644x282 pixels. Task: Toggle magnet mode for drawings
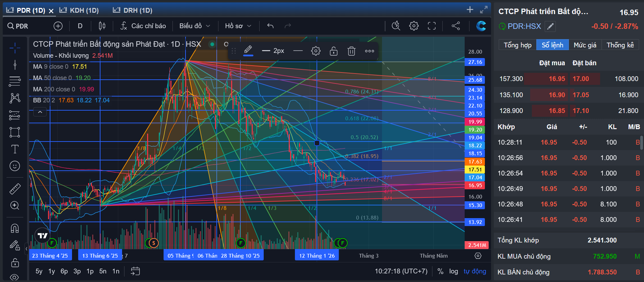click(x=15, y=228)
